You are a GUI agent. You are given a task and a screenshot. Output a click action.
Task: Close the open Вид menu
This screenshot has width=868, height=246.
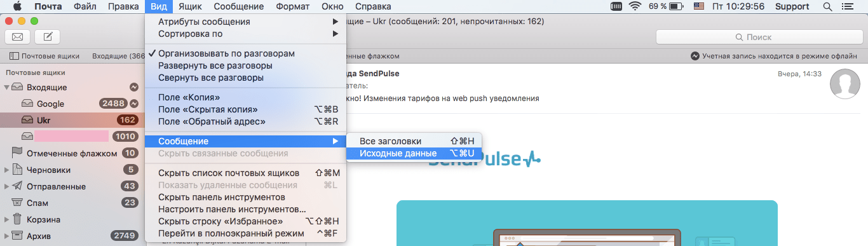pos(158,6)
